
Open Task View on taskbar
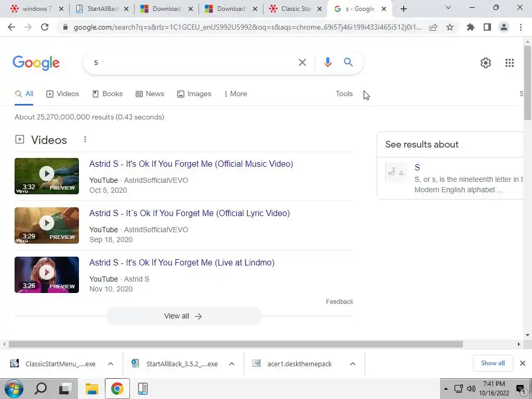[65, 389]
